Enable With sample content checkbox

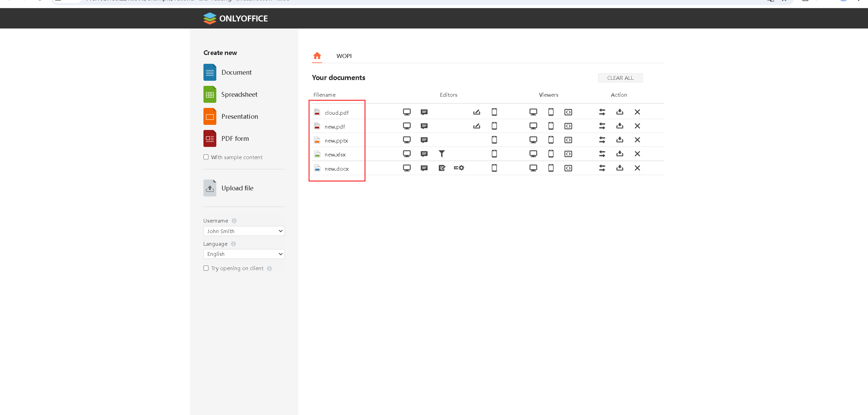(x=206, y=157)
